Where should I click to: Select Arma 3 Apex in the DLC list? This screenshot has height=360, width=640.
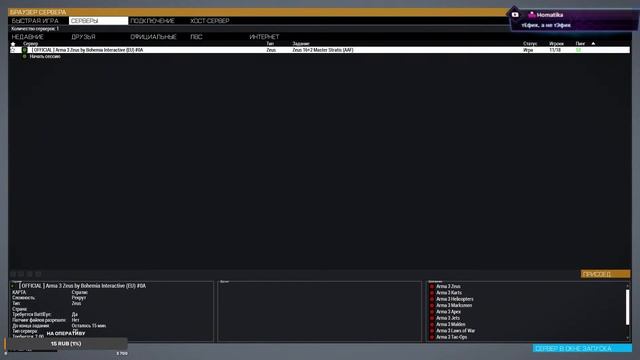449,312
